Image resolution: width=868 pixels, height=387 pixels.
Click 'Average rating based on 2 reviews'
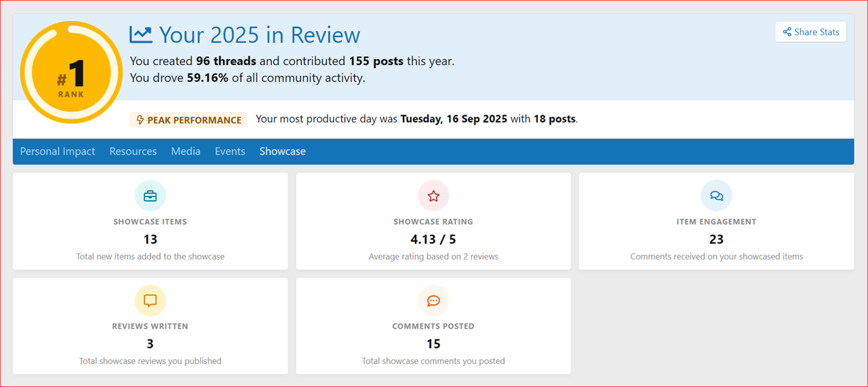tap(433, 257)
